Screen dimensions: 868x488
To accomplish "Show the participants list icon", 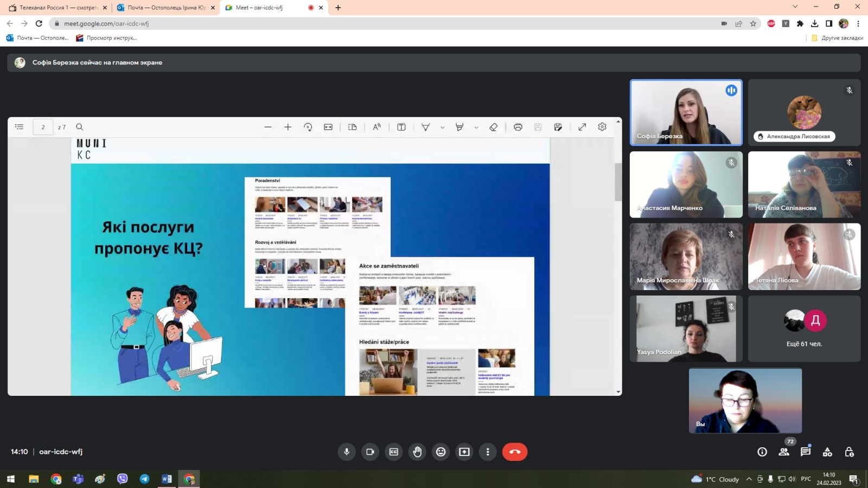I will [x=784, y=452].
